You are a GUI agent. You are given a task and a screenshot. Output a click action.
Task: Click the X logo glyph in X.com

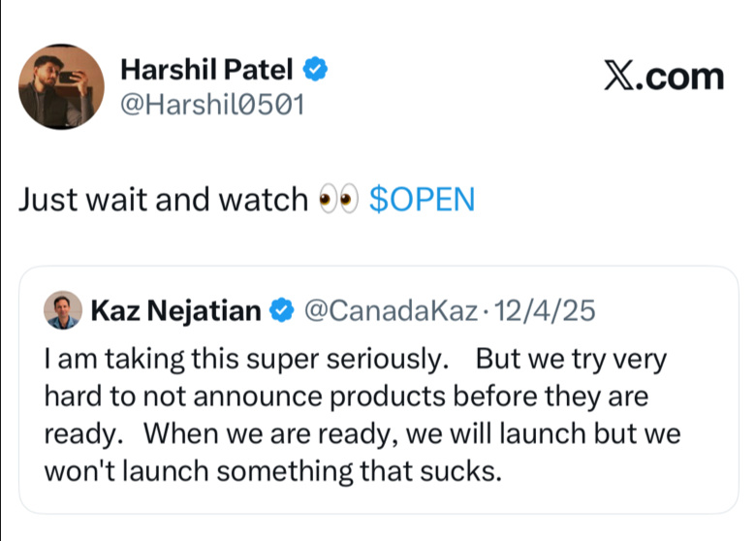pos(619,76)
